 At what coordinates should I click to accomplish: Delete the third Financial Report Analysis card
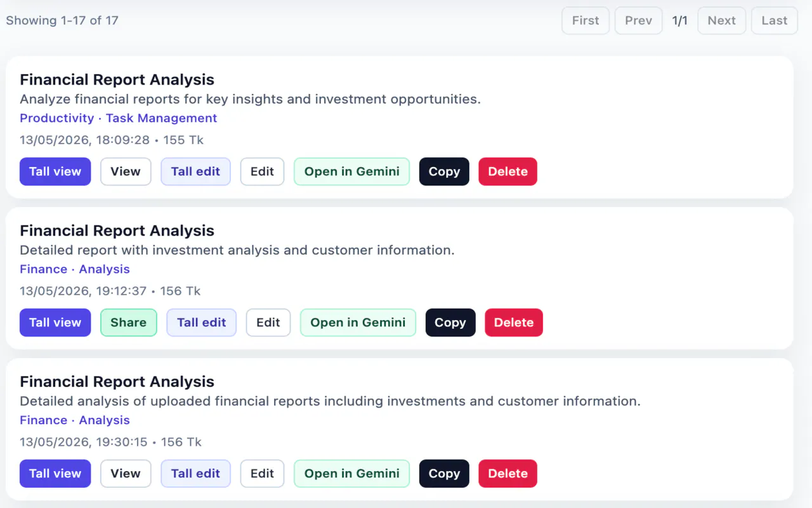pyautogui.click(x=508, y=474)
